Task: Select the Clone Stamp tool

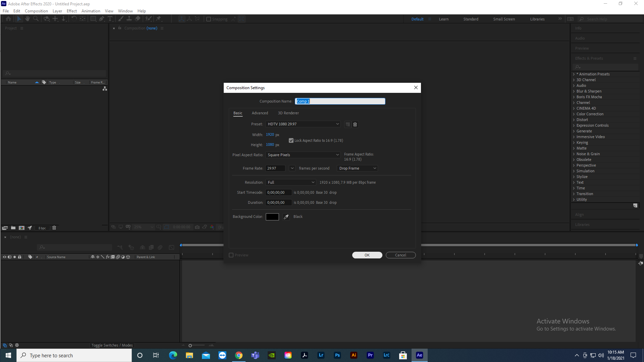Action: tap(129, 19)
